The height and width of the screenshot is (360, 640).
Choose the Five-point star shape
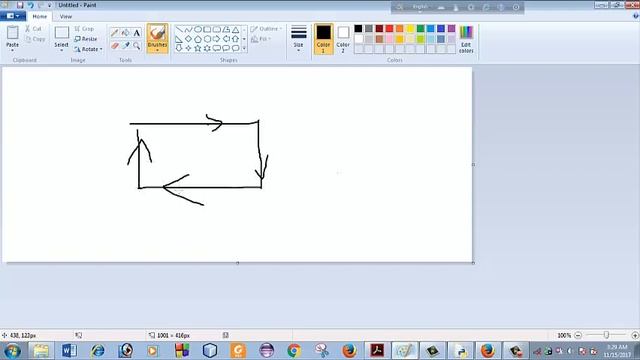tap(198, 48)
